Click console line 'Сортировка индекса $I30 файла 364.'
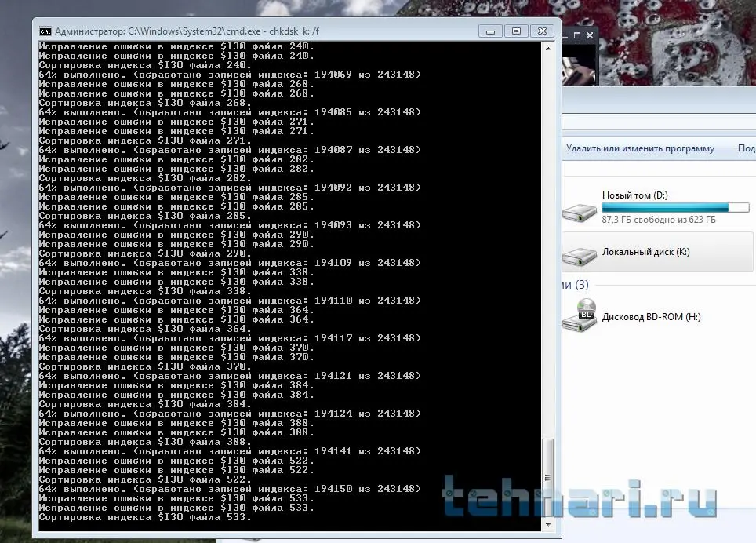The width and height of the screenshot is (756, 543). (x=145, y=329)
